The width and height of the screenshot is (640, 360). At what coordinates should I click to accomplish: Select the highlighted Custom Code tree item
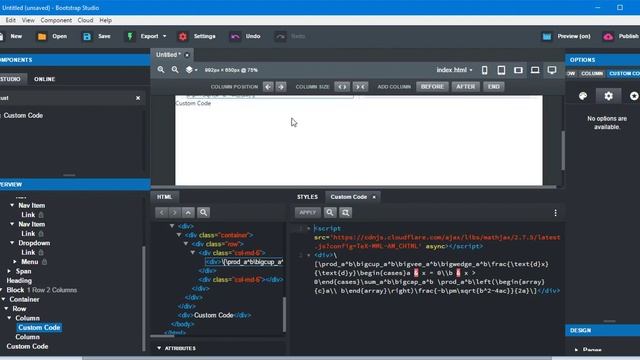39,327
